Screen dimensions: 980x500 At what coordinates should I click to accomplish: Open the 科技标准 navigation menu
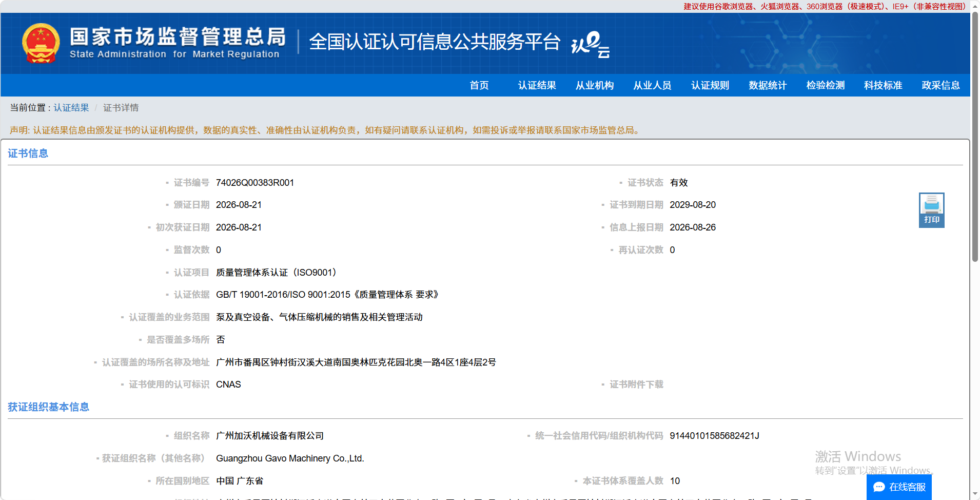(883, 85)
